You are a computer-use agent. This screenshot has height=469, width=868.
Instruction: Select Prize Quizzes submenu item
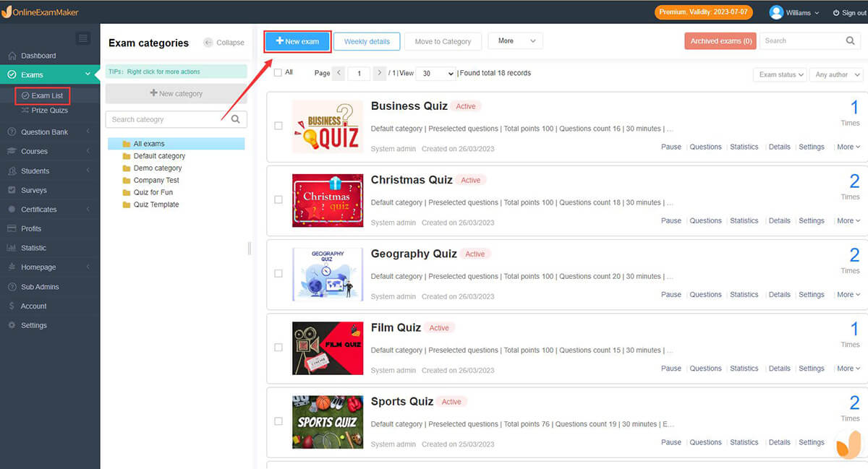[49, 111]
